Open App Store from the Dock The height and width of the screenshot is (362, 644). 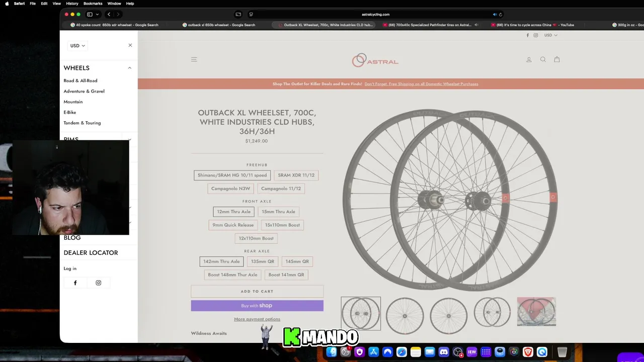point(374,352)
